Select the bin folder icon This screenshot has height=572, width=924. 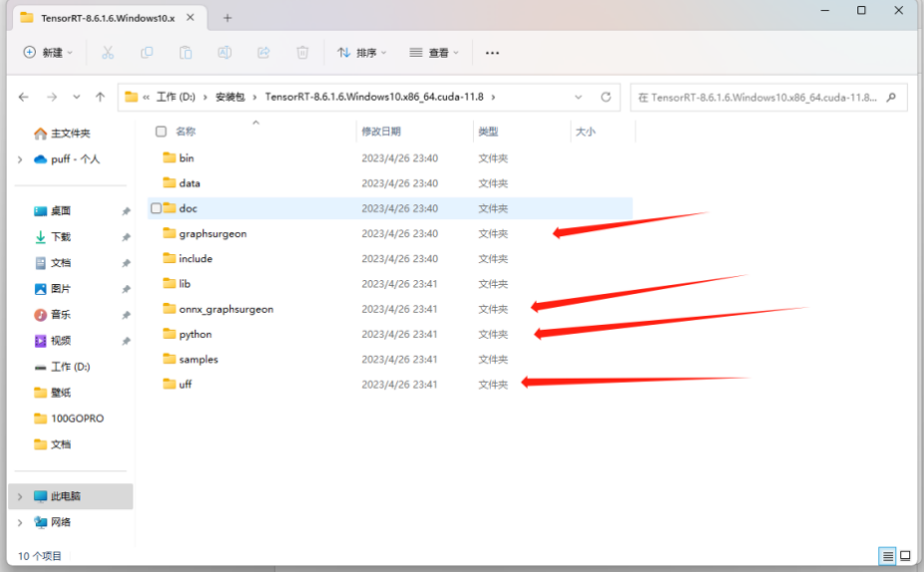pyautogui.click(x=169, y=157)
